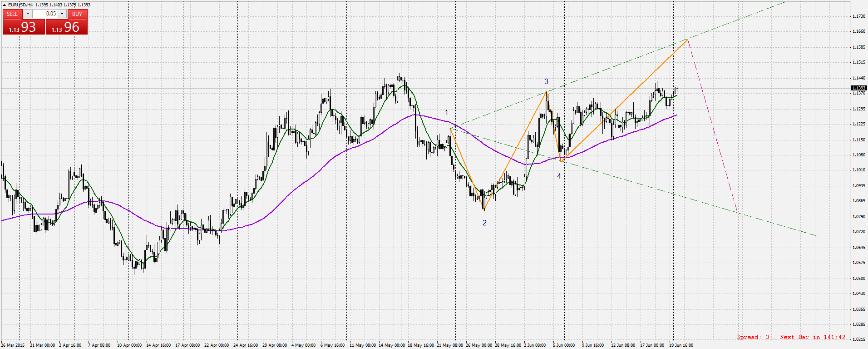Select the EURUSD,H4 chart title text

[20, 5]
